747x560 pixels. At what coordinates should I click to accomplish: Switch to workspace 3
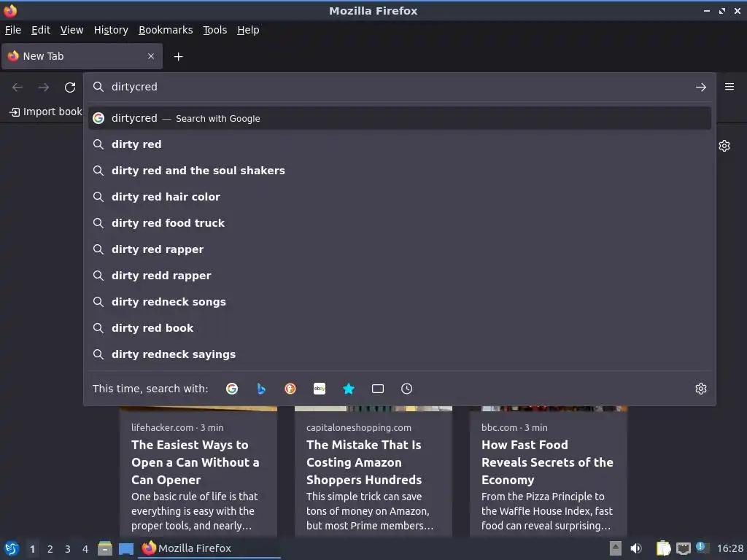[x=68, y=549]
